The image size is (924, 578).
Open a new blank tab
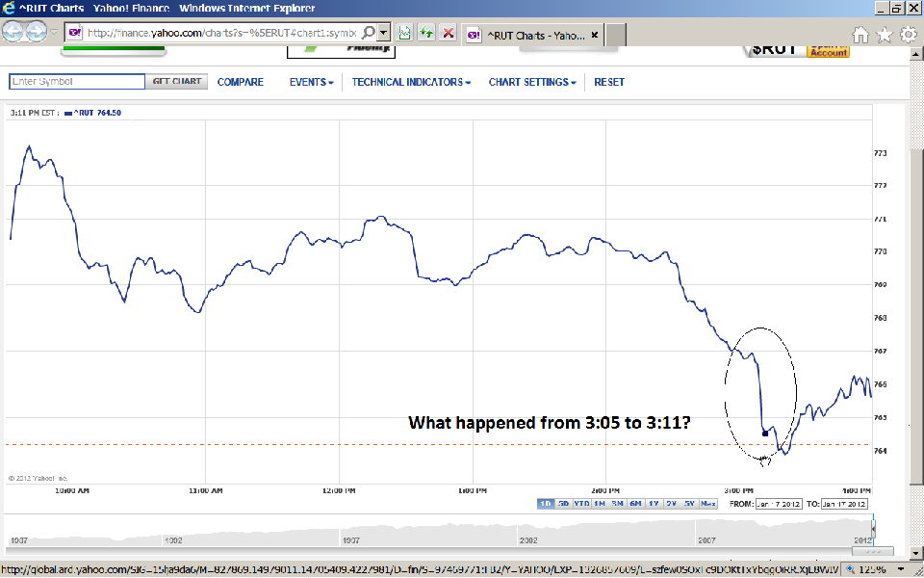[615, 35]
